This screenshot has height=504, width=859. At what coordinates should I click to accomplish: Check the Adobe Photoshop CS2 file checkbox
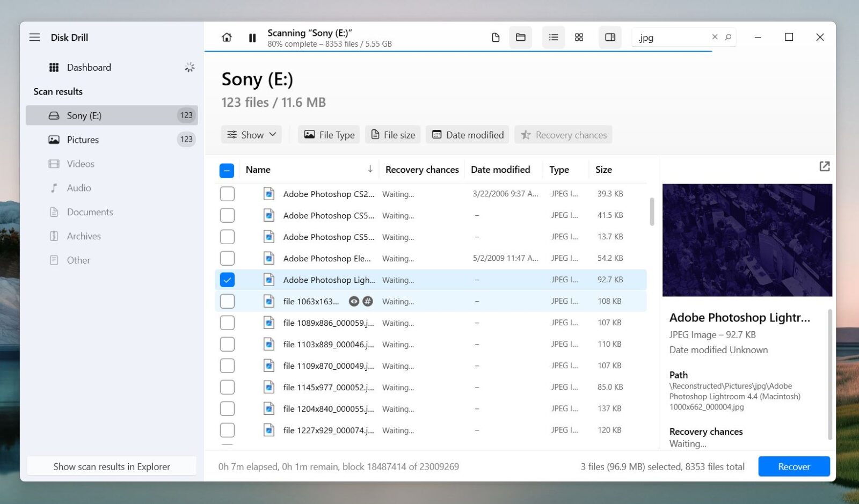[x=227, y=194]
